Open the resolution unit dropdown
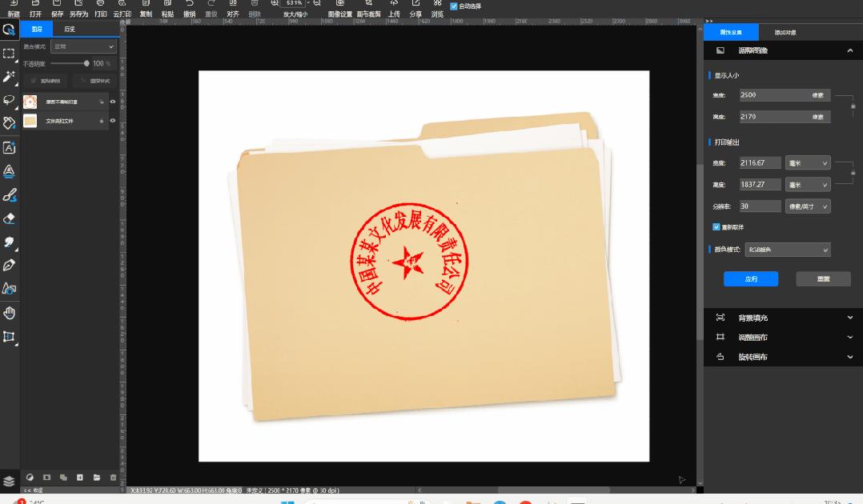The image size is (863, 504). tap(808, 206)
